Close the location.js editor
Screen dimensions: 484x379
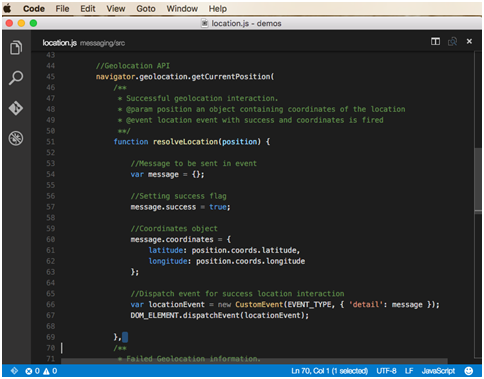469,41
